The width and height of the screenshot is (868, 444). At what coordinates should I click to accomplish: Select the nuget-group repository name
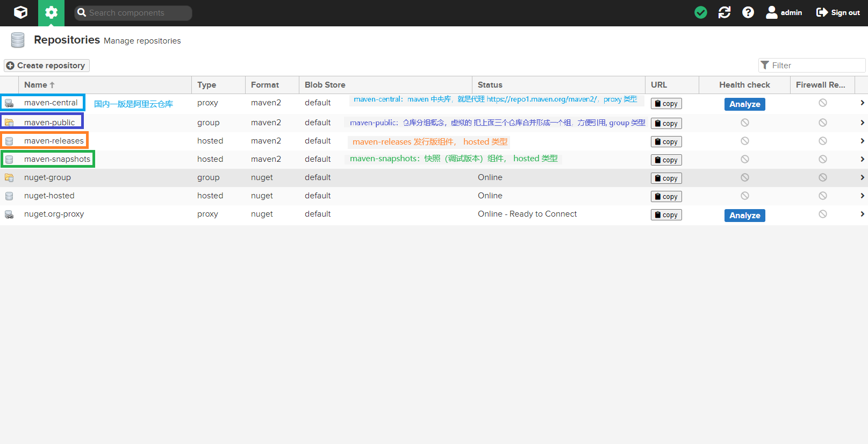pos(47,177)
